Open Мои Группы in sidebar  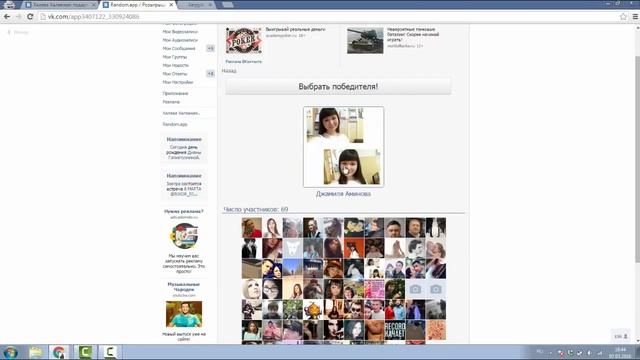click(x=175, y=57)
